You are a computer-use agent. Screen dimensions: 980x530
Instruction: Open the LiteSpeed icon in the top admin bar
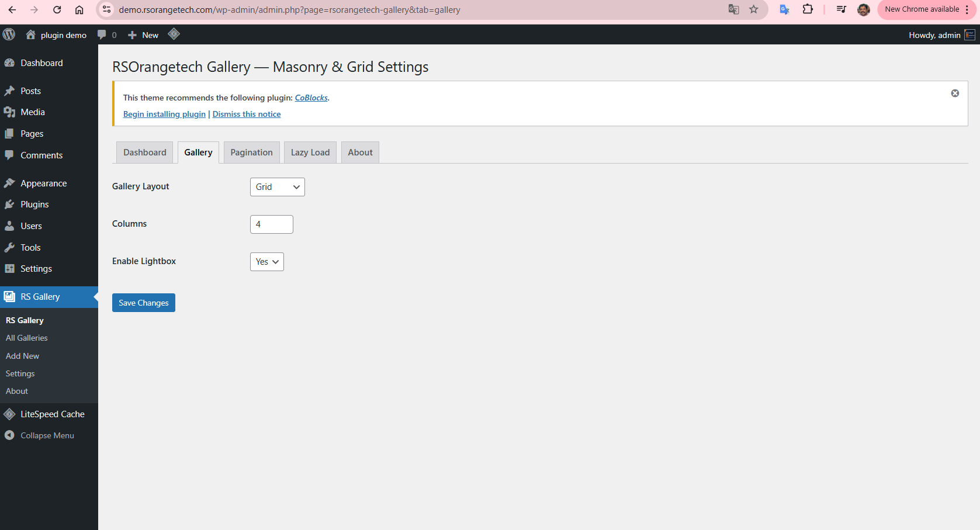click(x=174, y=34)
